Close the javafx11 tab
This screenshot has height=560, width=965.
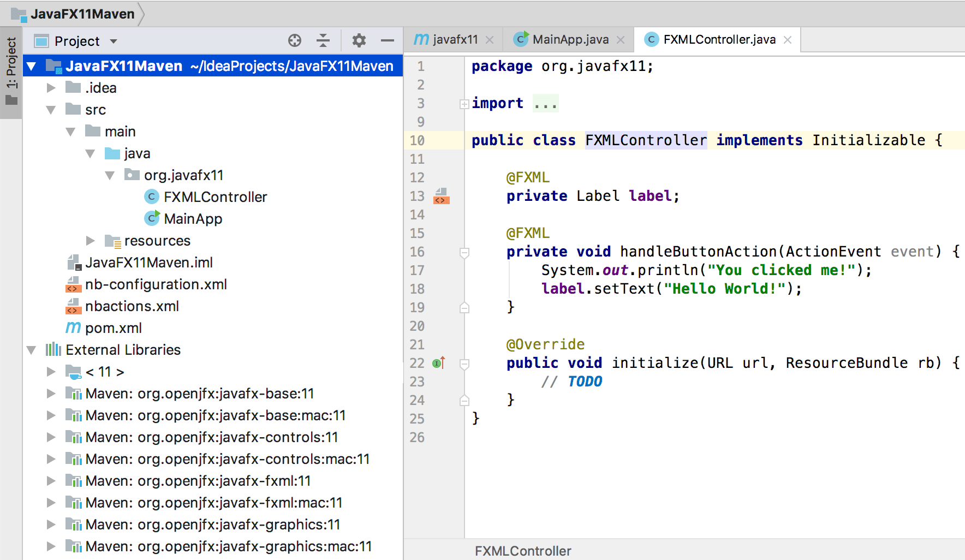click(490, 40)
